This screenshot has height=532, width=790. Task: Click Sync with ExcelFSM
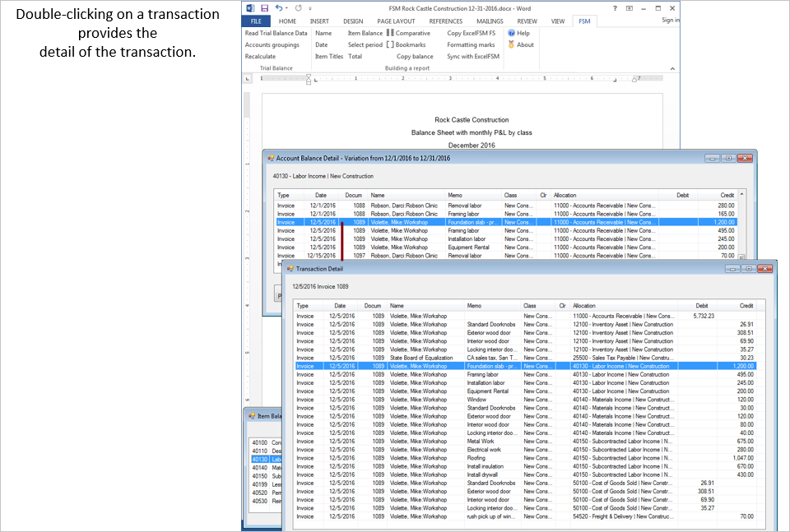click(473, 57)
